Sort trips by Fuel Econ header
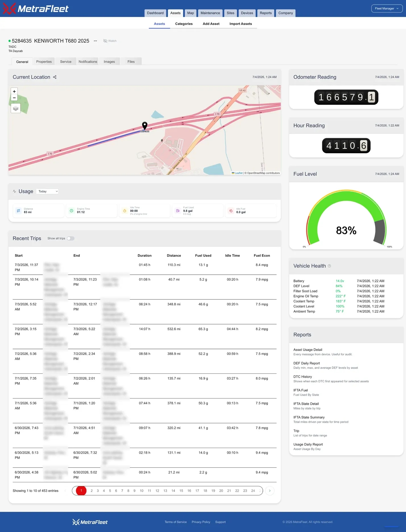The height and width of the screenshot is (532, 406). point(262,255)
